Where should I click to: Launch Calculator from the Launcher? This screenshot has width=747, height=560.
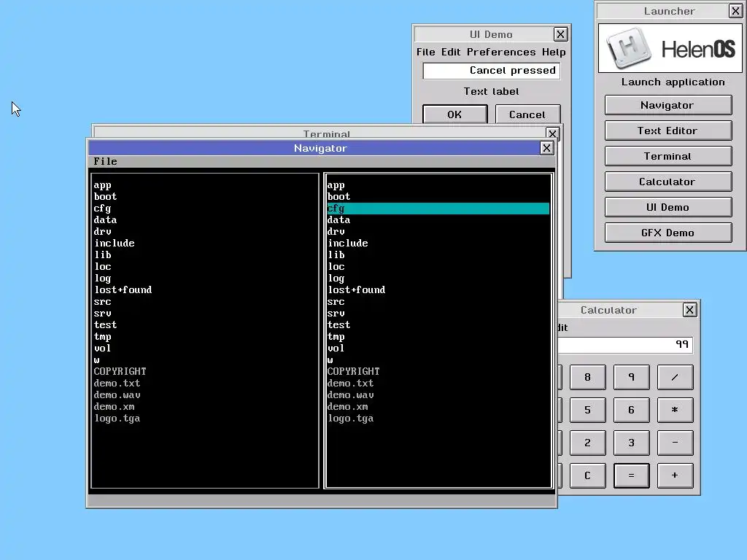pos(668,182)
